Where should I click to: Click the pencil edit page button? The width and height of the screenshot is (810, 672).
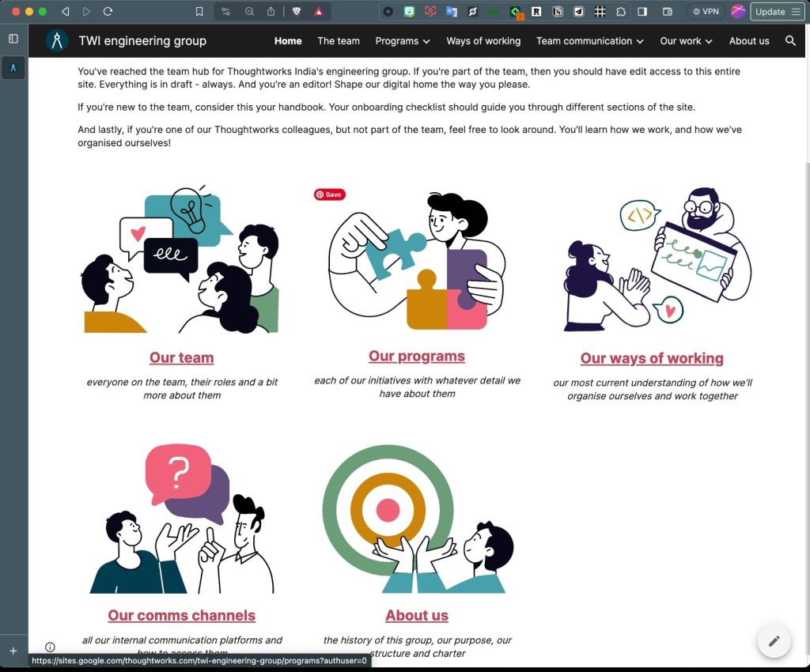pos(774,640)
